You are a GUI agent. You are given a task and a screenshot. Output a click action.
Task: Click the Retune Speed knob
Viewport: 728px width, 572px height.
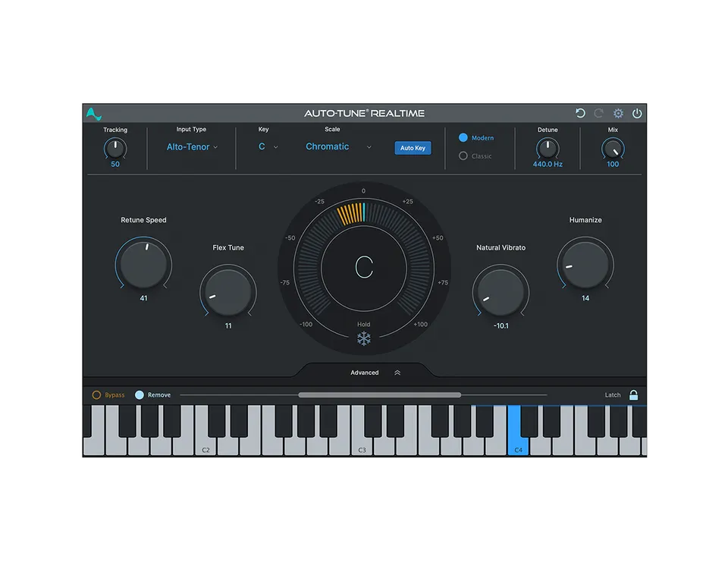[x=143, y=264]
